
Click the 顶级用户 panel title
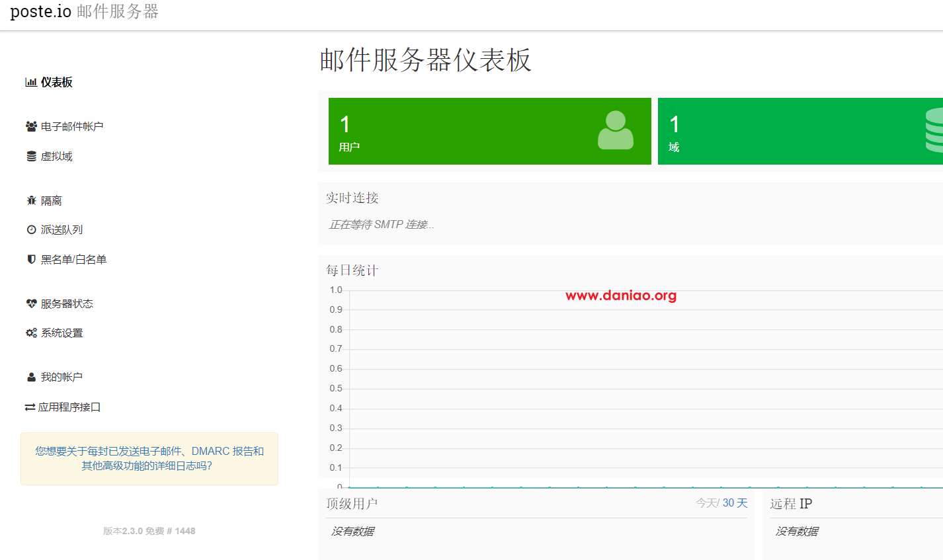coord(352,504)
